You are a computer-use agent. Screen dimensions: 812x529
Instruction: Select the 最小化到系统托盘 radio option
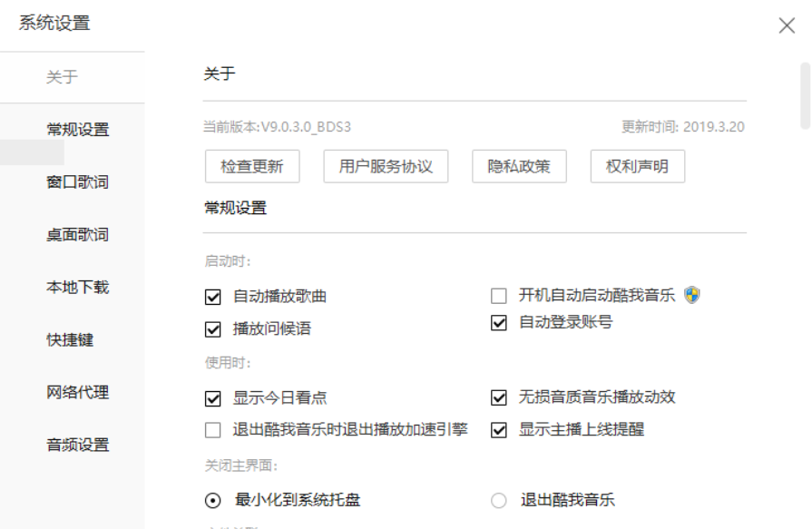pos(213,501)
